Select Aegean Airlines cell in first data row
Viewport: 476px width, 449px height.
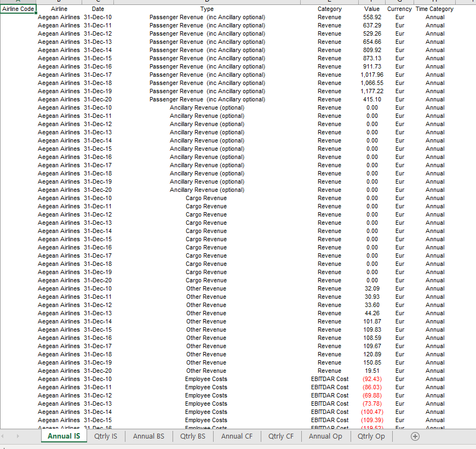[59, 18]
